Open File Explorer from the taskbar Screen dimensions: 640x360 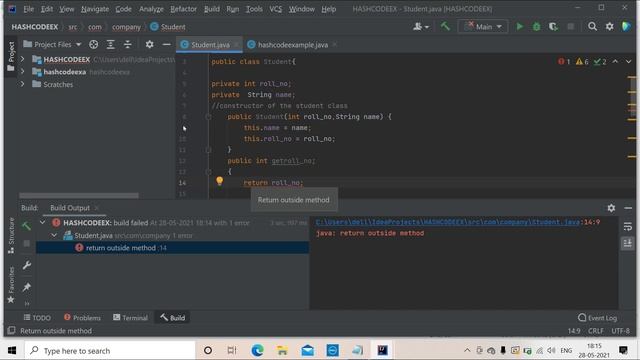click(282, 350)
